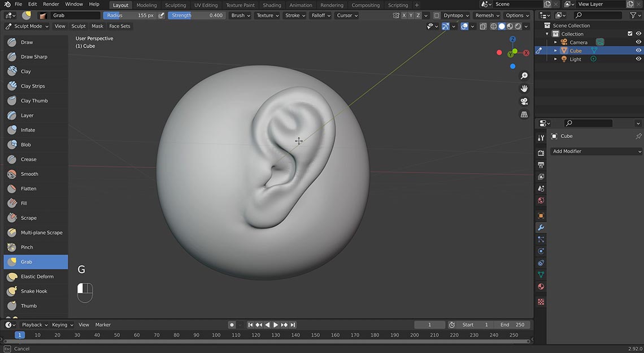Viewport: 644px width, 353px height.
Task: Toggle viewport overlays button
Action: [x=464, y=26]
